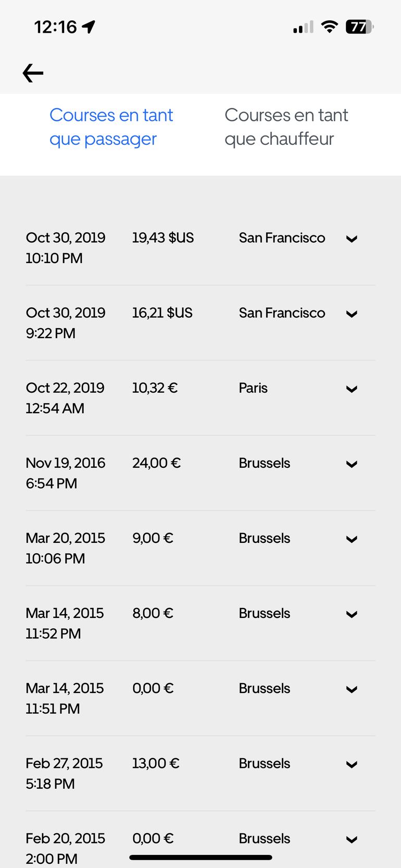
Task: Expand the 8,00 € Brussels trip chevron
Action: click(x=352, y=614)
